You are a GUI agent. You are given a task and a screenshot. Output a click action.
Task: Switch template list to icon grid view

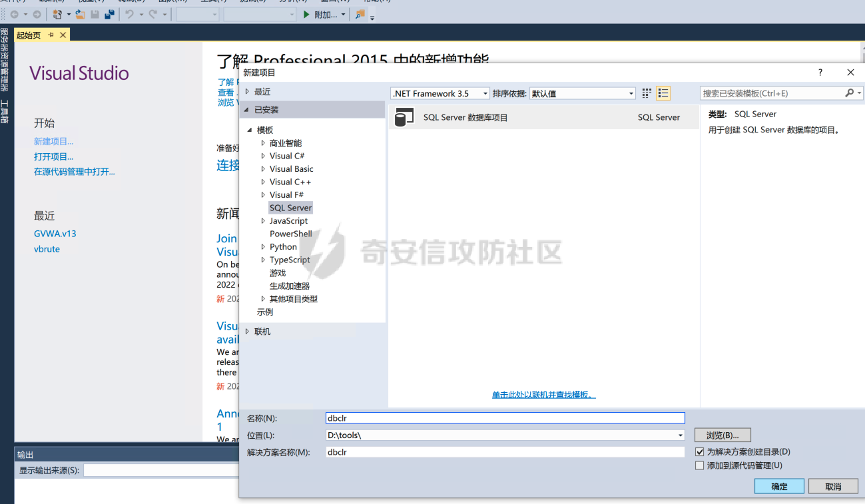(x=647, y=93)
